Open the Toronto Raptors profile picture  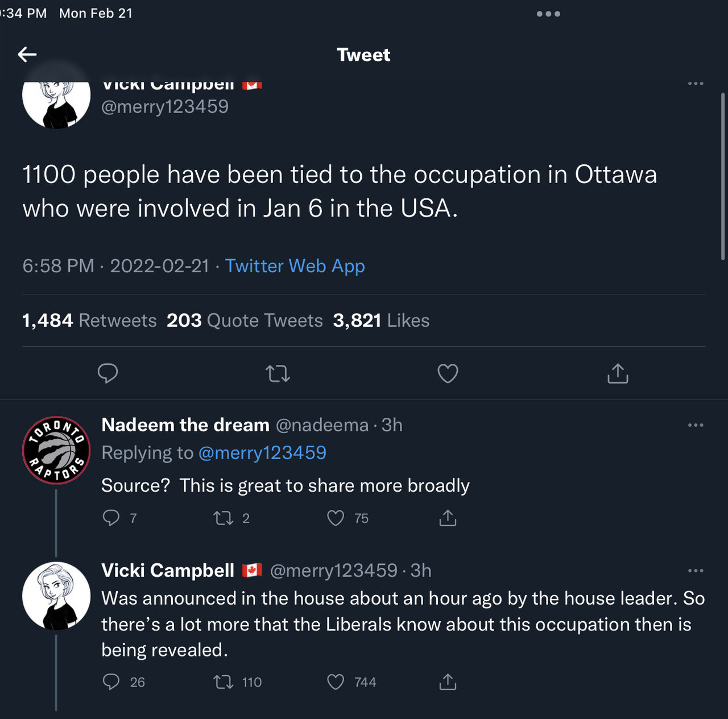coord(56,450)
